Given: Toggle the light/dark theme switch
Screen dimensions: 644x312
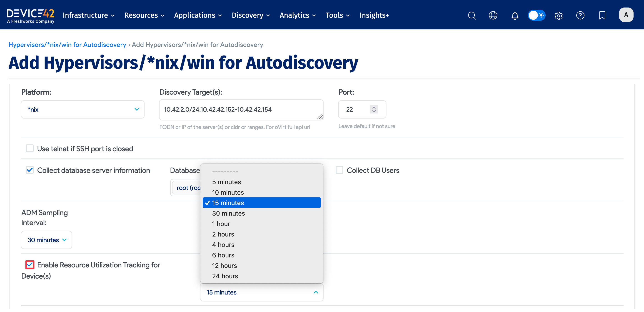Looking at the screenshot, I should 537,15.
